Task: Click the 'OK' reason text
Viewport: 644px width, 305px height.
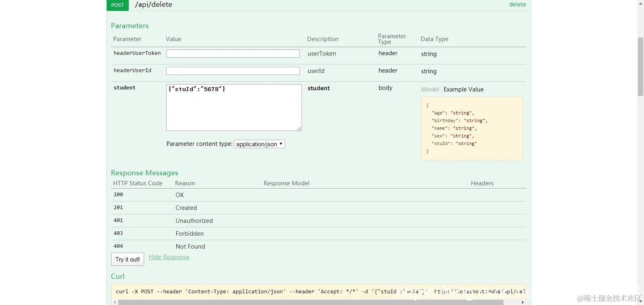Action: (x=180, y=195)
